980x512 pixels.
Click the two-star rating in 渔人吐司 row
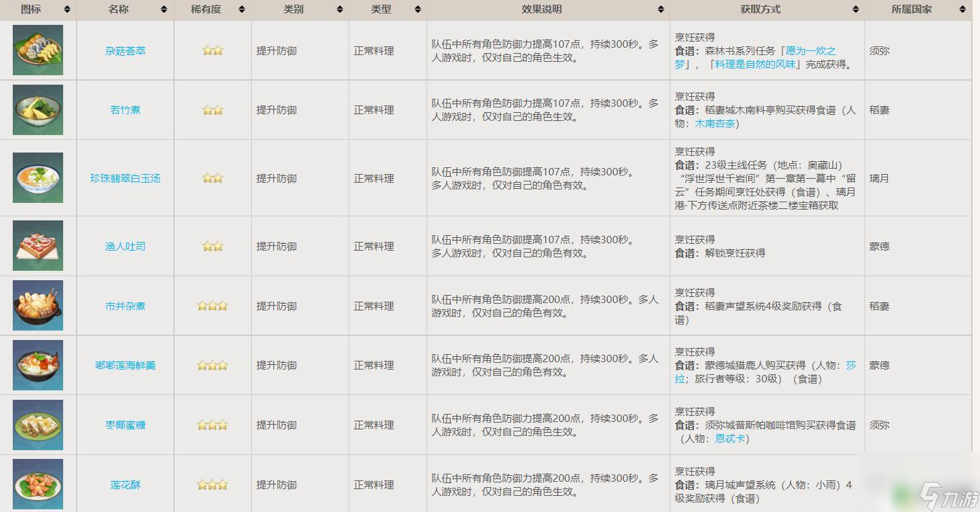(x=213, y=246)
